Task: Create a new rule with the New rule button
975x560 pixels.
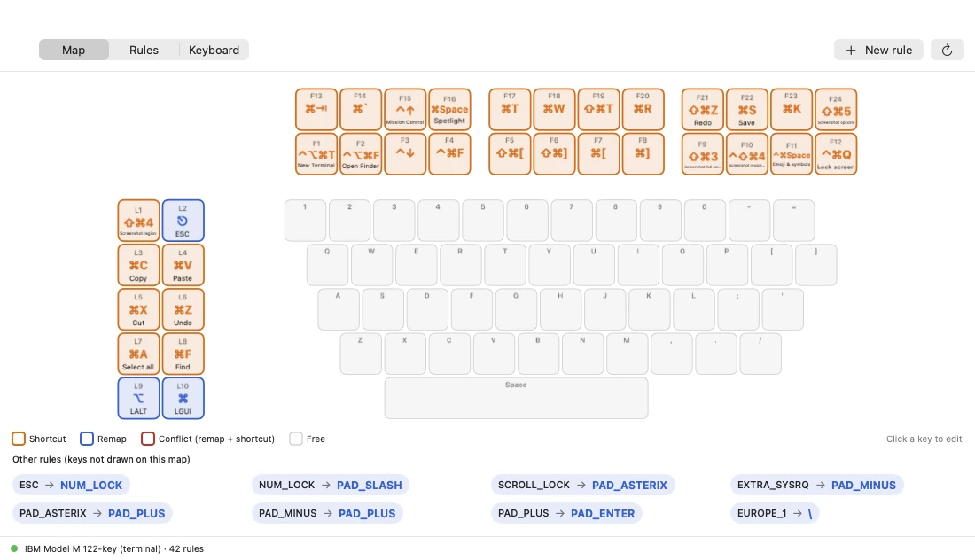Action: (x=878, y=51)
